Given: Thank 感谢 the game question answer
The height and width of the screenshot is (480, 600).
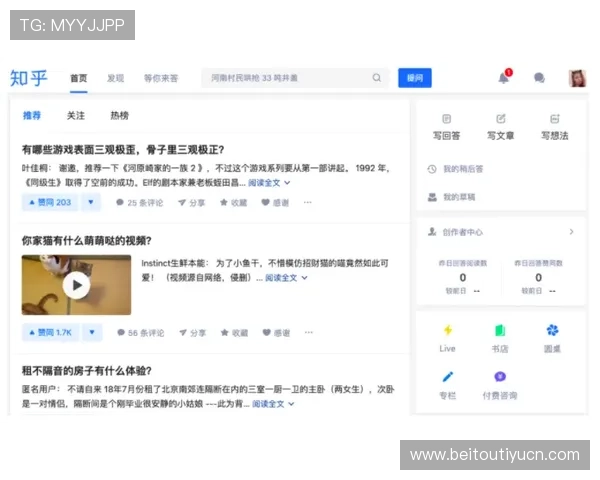Looking at the screenshot, I should click(x=275, y=202).
